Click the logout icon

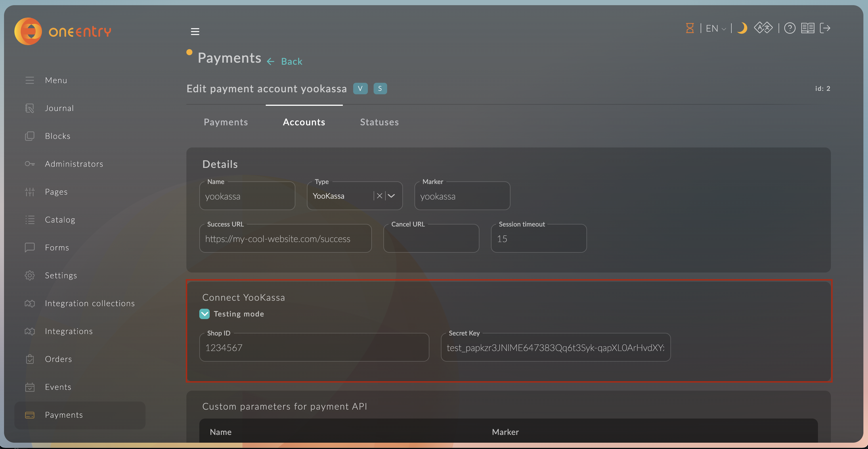(x=825, y=28)
